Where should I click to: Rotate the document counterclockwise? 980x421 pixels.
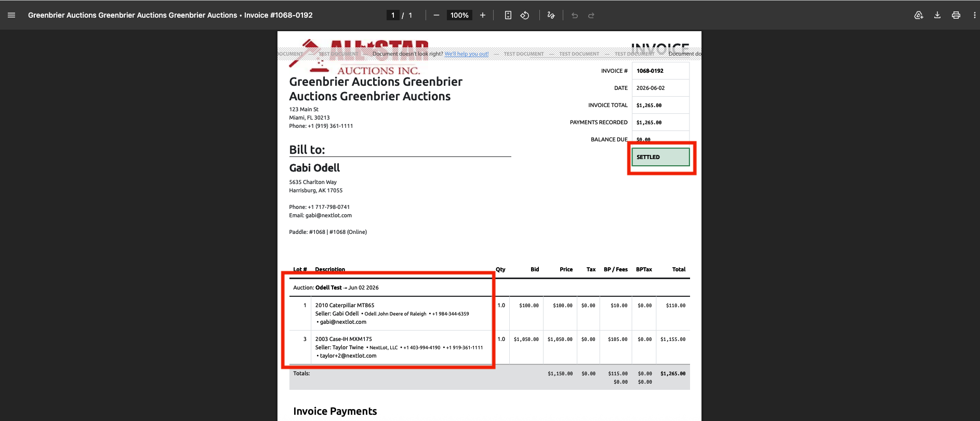click(525, 15)
